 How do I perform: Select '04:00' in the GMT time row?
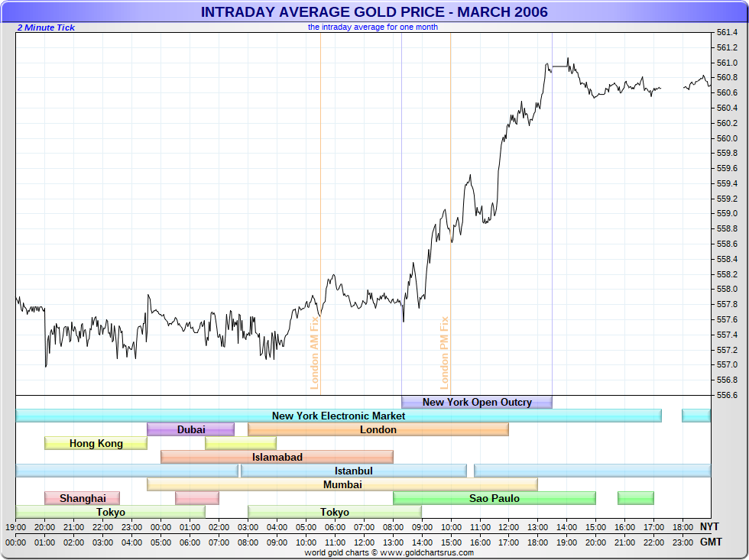(x=131, y=543)
